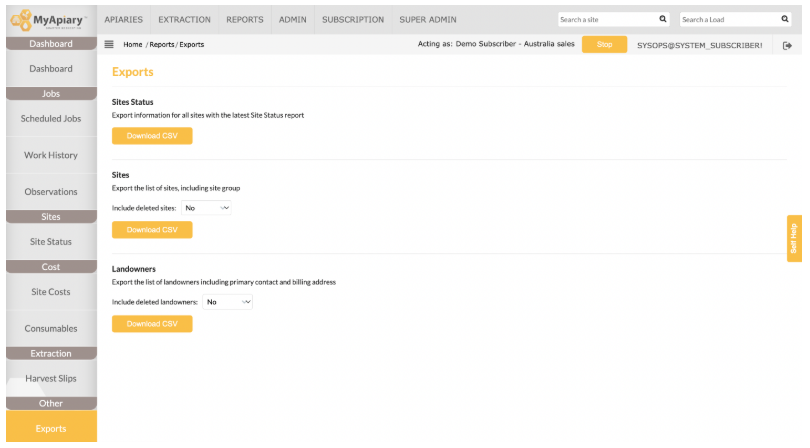Click the Exports breadcrumb
Image resolution: width=810 pixels, height=448 pixels.
[x=192, y=44]
